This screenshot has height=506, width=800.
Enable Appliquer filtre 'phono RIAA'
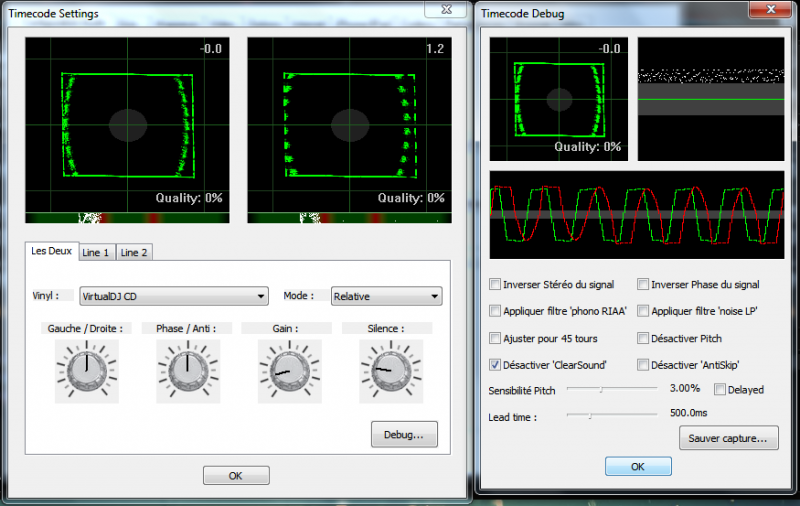click(496, 311)
